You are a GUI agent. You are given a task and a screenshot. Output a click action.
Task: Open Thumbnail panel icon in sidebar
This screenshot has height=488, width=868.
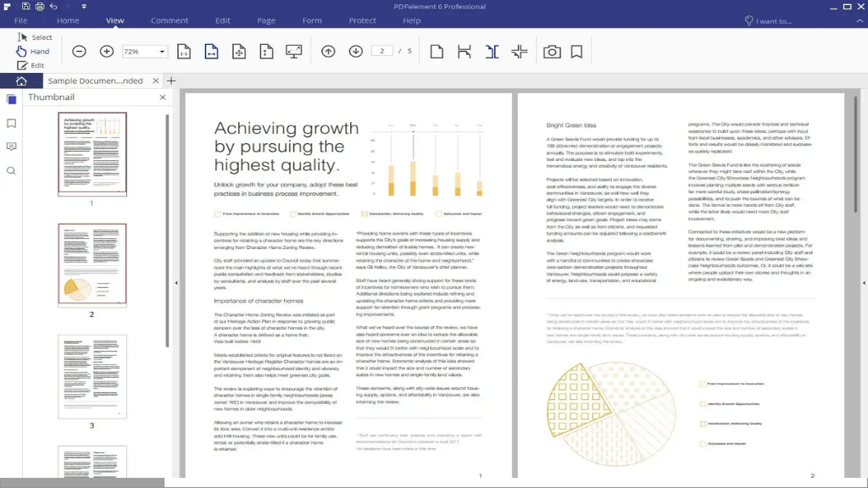(11, 100)
